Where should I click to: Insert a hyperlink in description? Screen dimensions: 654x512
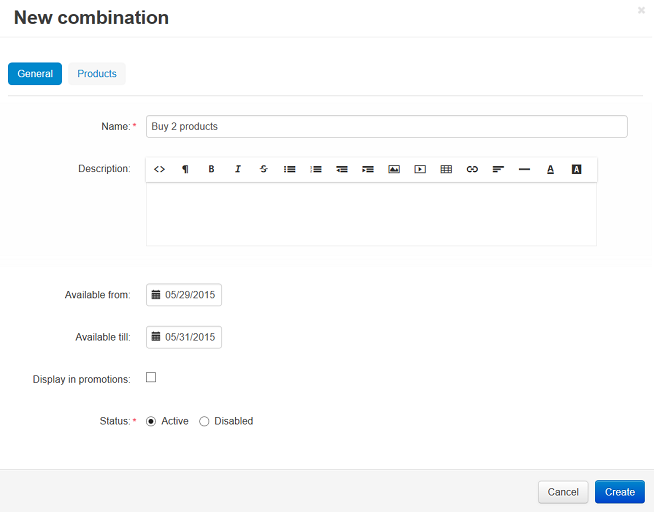point(472,169)
